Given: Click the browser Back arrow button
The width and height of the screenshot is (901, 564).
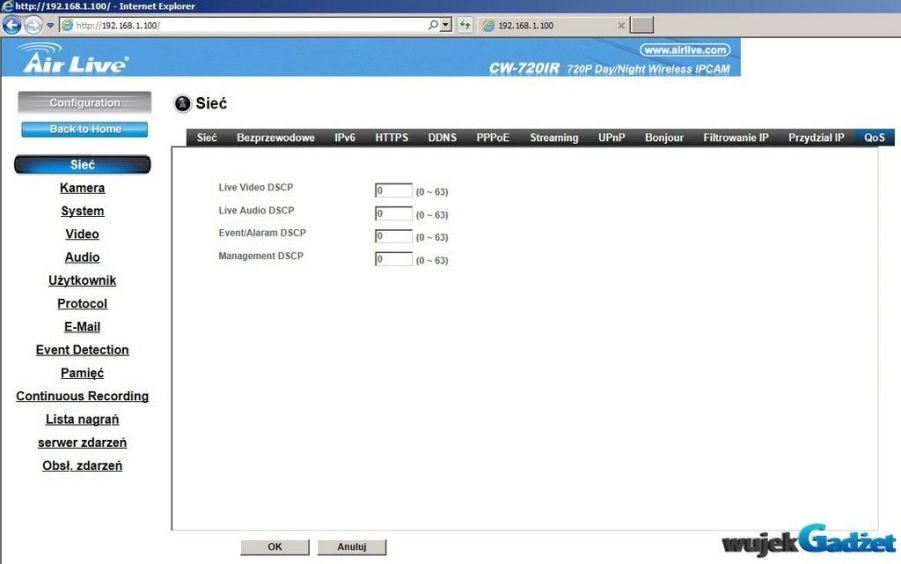Looking at the screenshot, I should pyautogui.click(x=12, y=25).
